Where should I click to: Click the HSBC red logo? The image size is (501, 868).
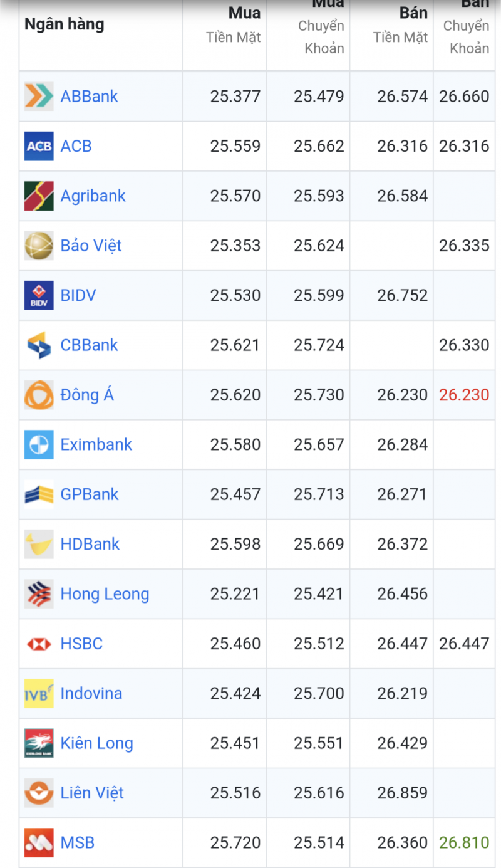[x=39, y=644]
